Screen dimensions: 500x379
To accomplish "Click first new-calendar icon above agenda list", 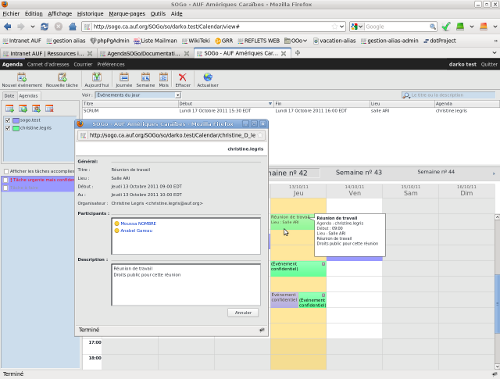I will pyautogui.click(x=9, y=109).
